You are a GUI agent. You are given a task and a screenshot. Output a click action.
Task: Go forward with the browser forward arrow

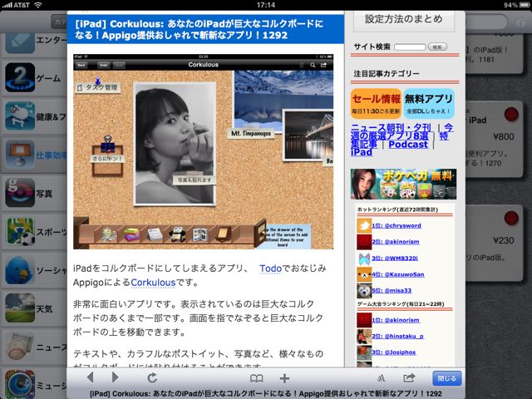coord(115,377)
